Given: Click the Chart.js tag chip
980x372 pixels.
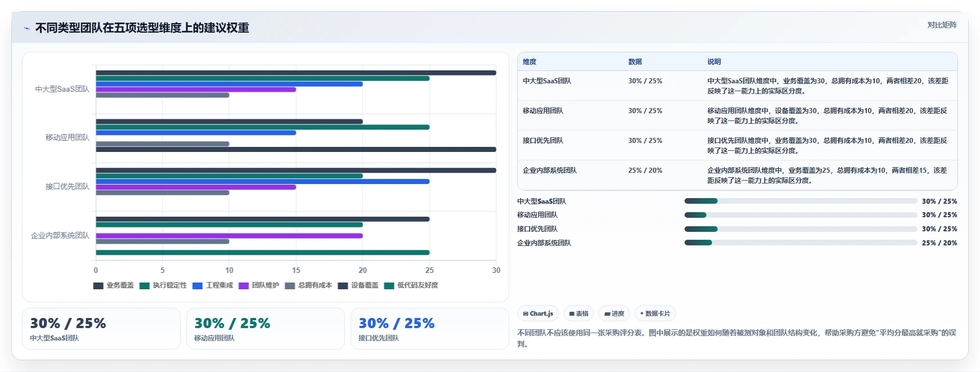Looking at the screenshot, I should (x=538, y=313).
